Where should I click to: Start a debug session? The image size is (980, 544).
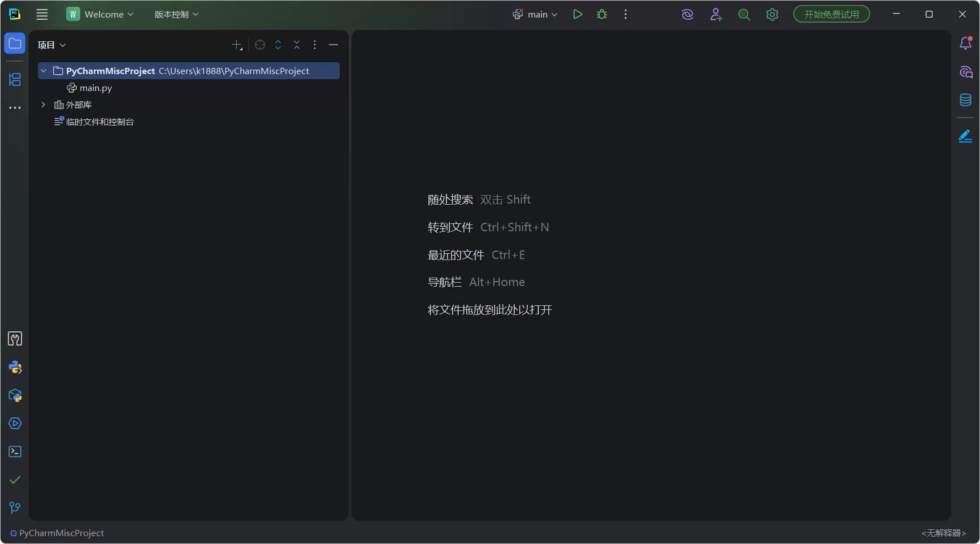602,14
